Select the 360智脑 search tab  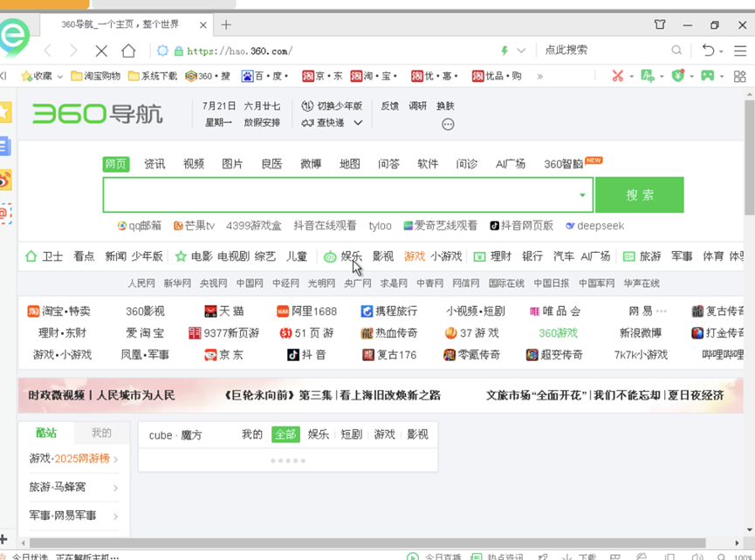click(x=563, y=164)
